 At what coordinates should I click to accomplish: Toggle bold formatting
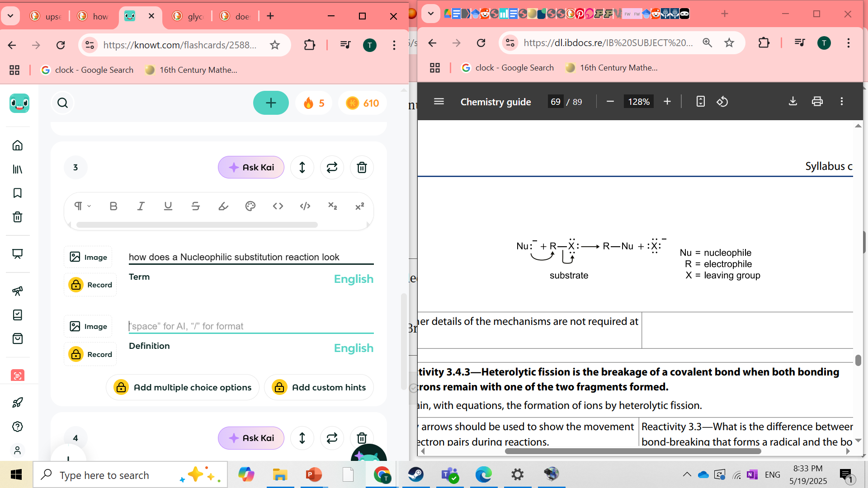click(x=113, y=206)
